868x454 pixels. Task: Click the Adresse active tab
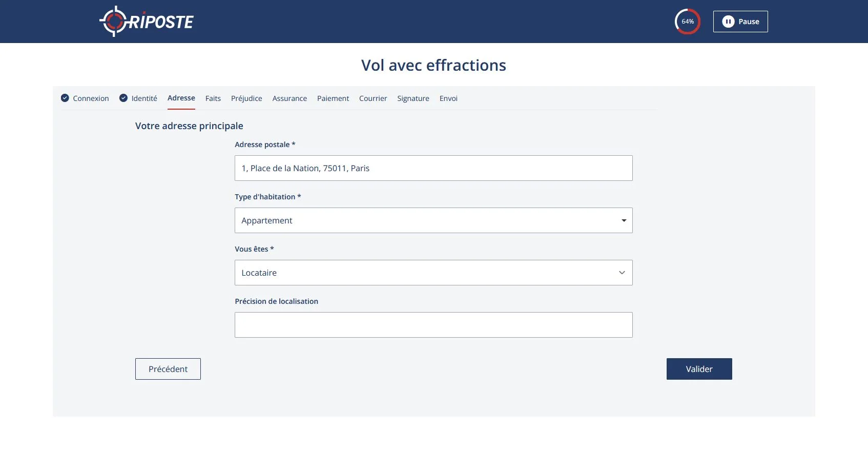pos(181,98)
